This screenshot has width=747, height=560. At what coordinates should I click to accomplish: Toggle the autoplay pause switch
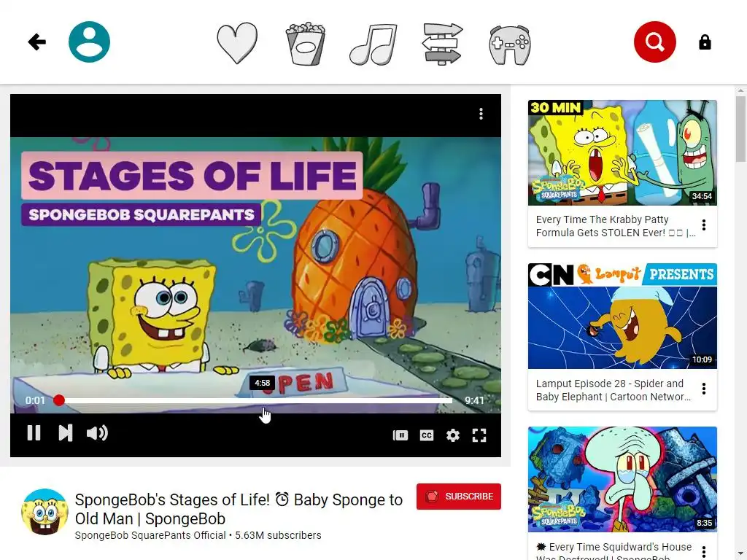pos(400,435)
